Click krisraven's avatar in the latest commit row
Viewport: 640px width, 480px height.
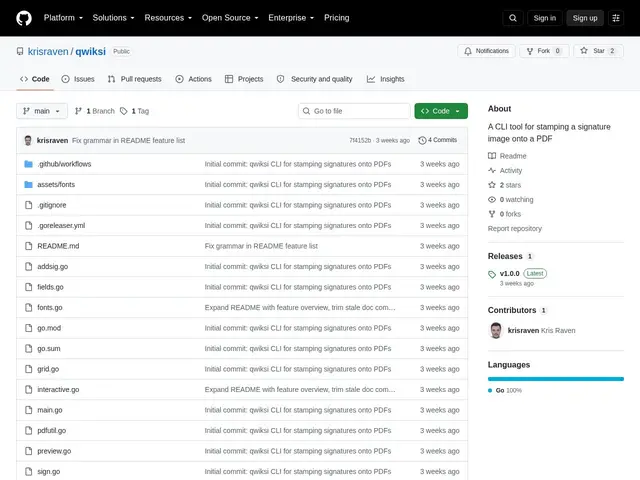pyautogui.click(x=28, y=140)
